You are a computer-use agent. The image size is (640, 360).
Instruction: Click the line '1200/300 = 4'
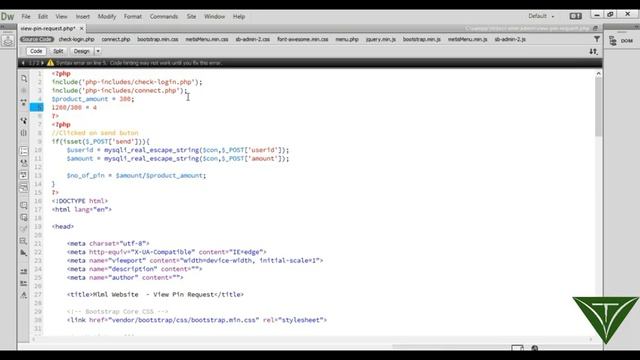point(74,107)
